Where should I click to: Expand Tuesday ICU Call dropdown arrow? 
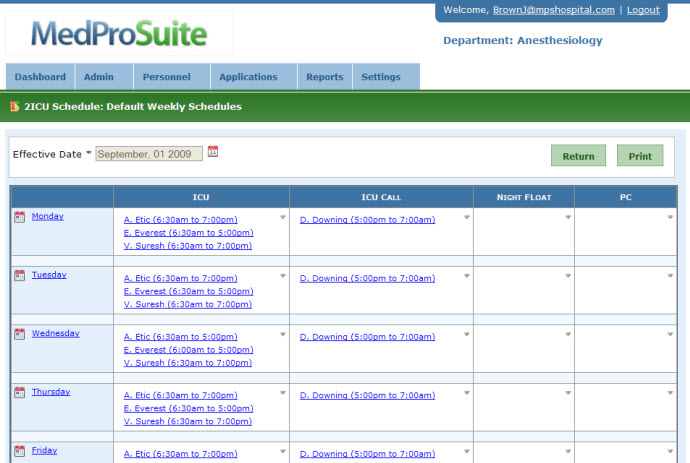click(466, 276)
